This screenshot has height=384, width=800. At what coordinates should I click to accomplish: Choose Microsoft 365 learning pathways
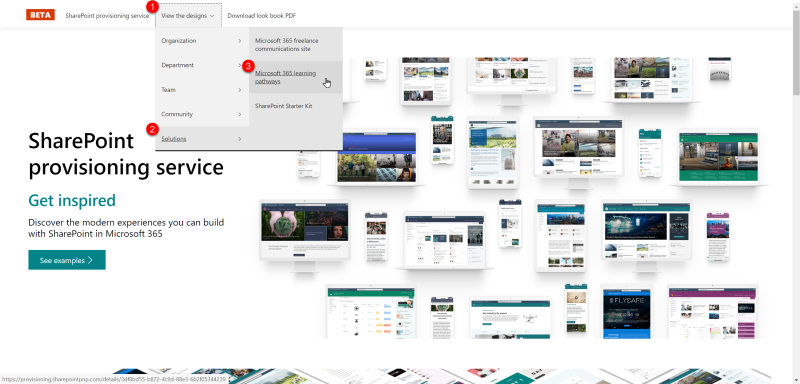[295, 77]
